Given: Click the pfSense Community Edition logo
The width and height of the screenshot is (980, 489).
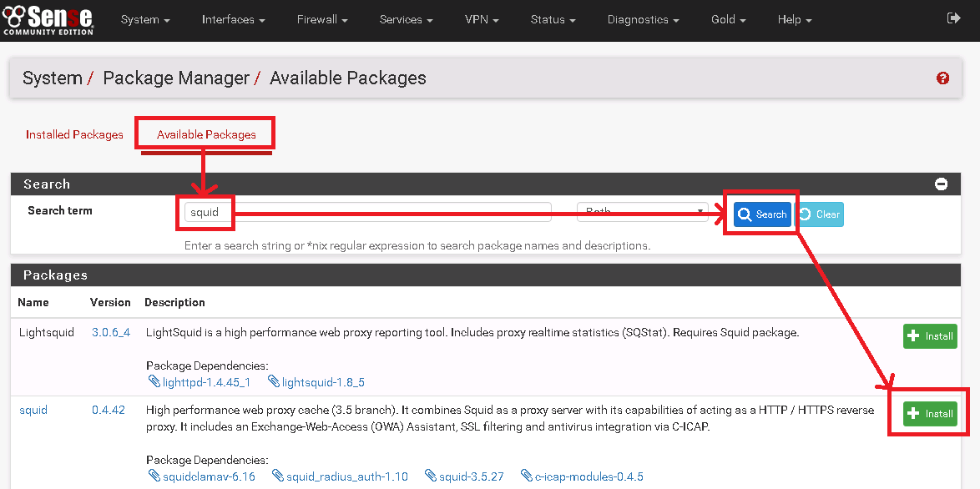Looking at the screenshot, I should click(48, 19).
